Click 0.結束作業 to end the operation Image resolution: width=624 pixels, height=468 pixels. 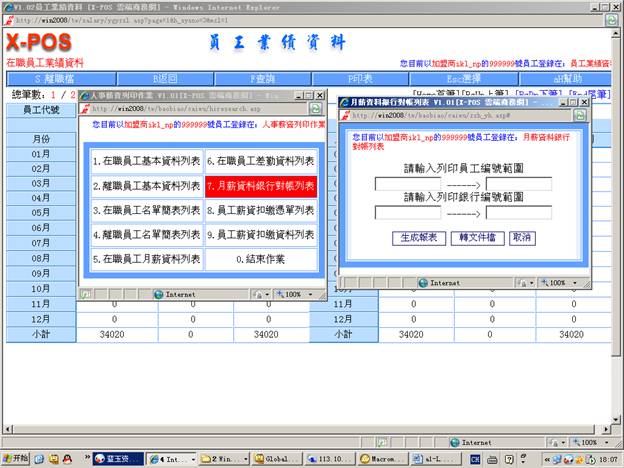point(261,259)
